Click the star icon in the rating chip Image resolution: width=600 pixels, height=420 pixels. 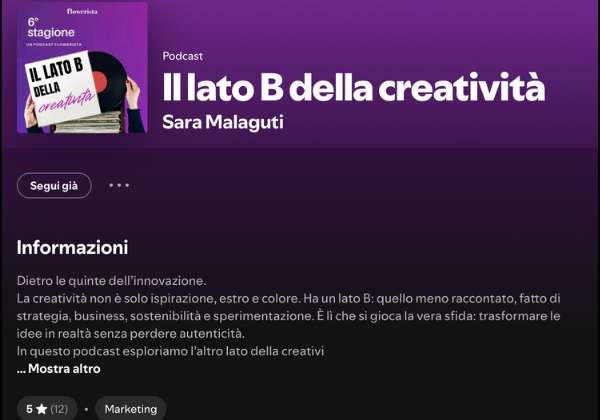(x=41, y=409)
